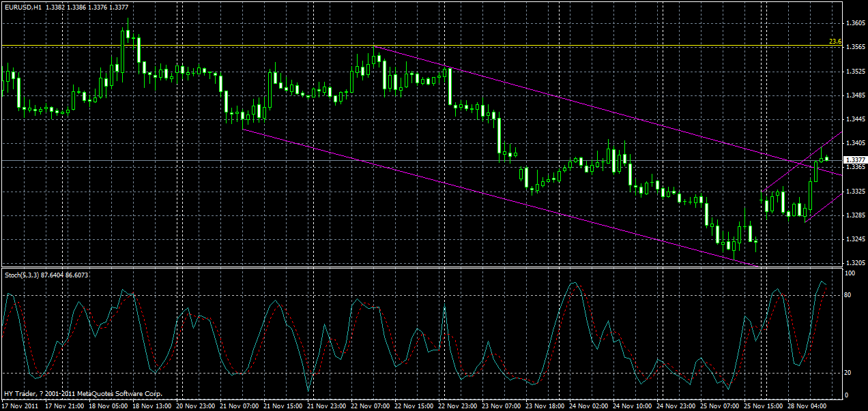This screenshot has height=411, width=868.
Task: Click the 23.6 Fibonacci level label
Action: [x=835, y=42]
